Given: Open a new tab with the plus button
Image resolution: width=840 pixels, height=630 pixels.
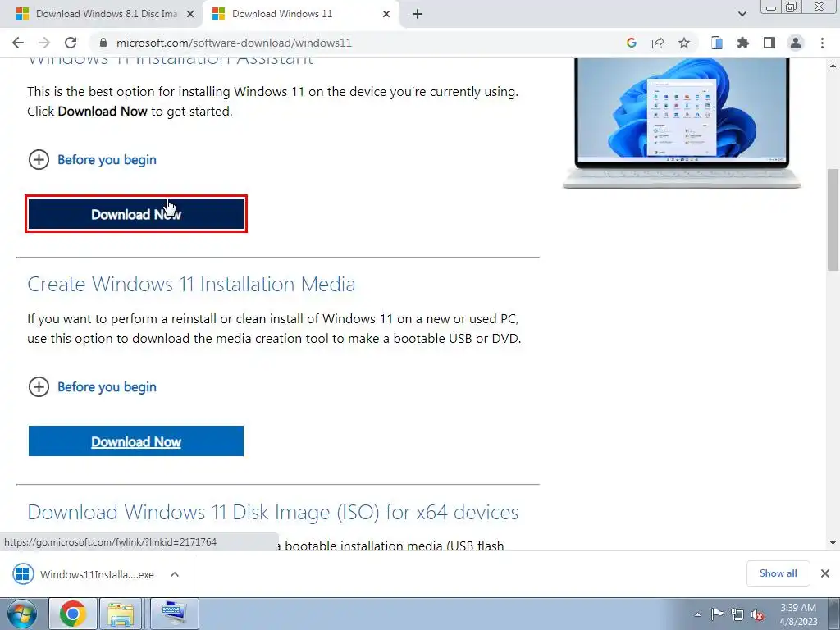Looking at the screenshot, I should click(418, 14).
